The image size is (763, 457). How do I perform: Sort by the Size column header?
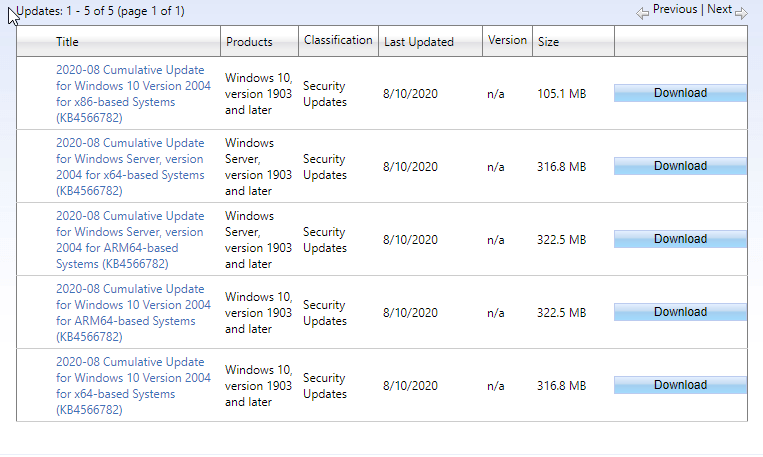549,42
